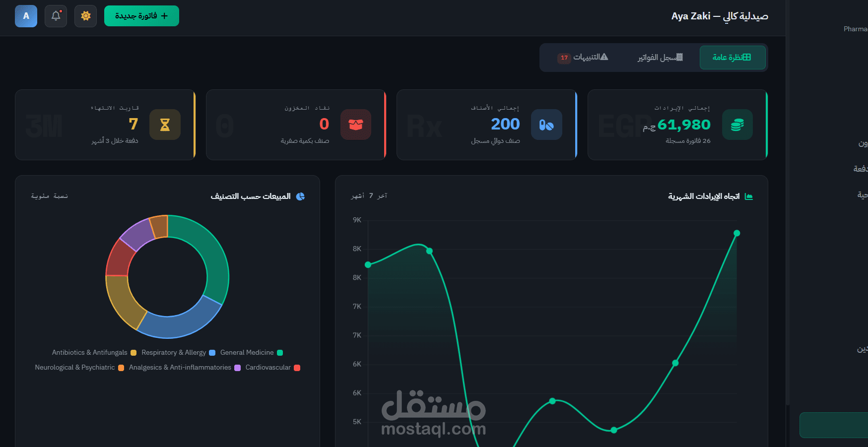Click the hourglass near-expiry icon
This screenshot has height=447, width=868.
[165, 125]
